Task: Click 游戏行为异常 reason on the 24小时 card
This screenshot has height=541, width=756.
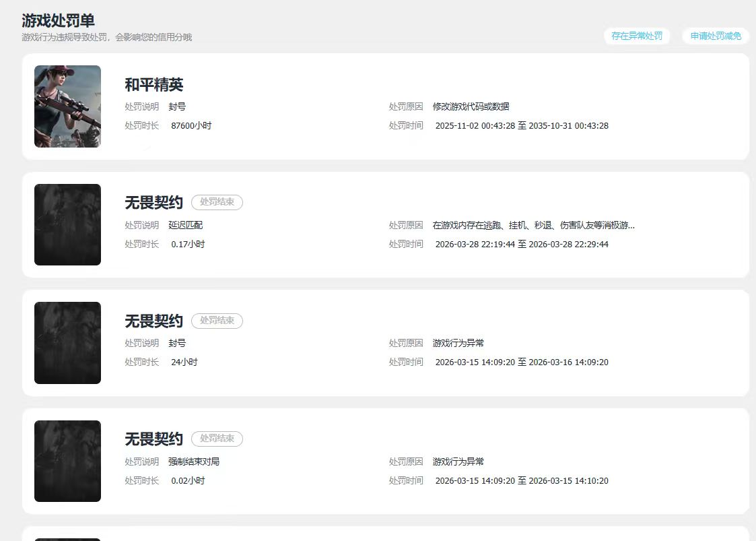Action: coord(458,343)
